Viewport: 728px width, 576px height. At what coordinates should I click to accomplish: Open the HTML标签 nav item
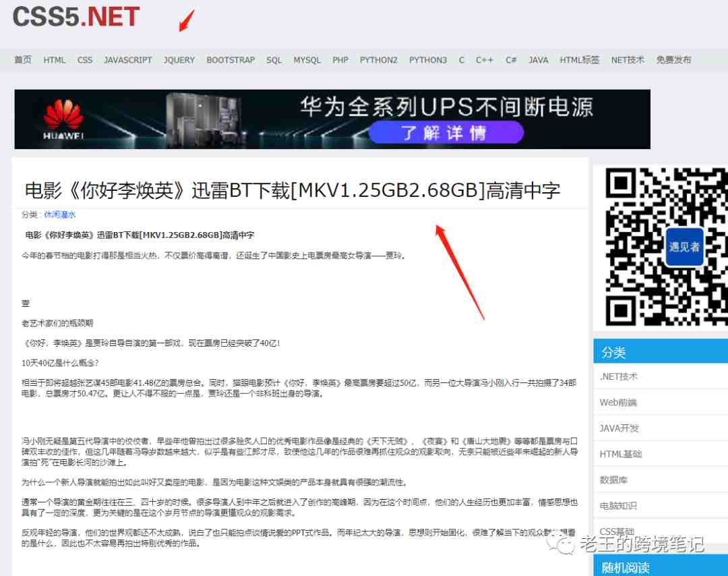click(579, 60)
